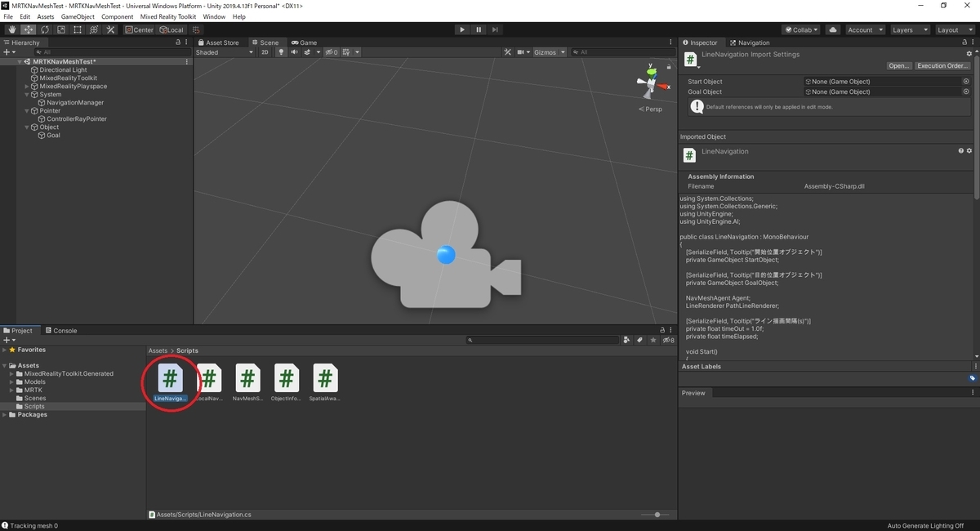This screenshot has width=980, height=531.
Task: Select NavigationManager in Hierarchy
Action: [x=75, y=103]
